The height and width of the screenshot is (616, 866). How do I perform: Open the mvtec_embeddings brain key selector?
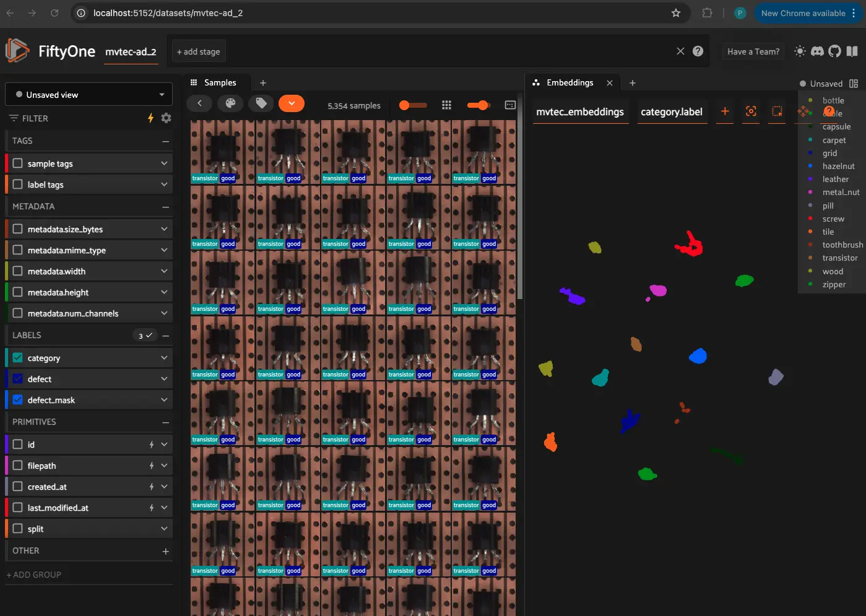tap(580, 112)
